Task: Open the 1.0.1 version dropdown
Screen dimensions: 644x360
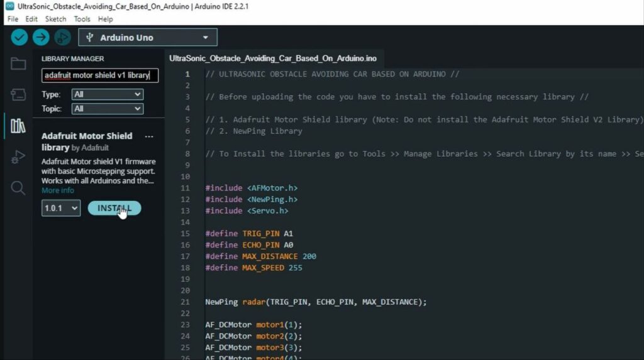Action: coord(61,208)
